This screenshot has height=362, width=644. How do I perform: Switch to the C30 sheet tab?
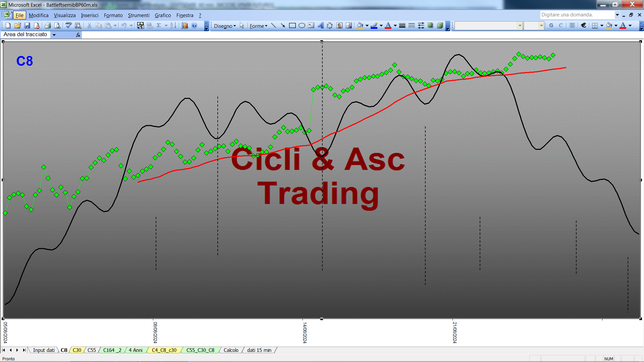77,350
